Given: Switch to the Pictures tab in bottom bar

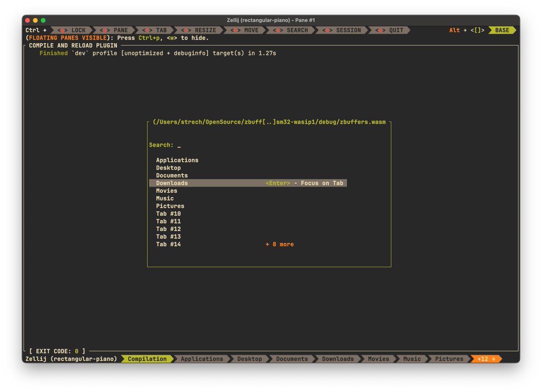Looking at the screenshot, I should click(449, 359).
